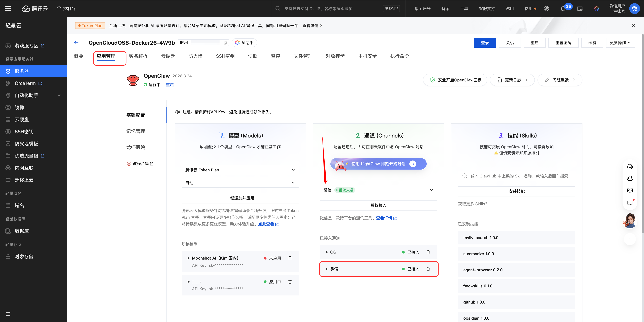644x322 pixels.
Task: Delete the 微信 channel with its trash icon
Action: [428, 269]
